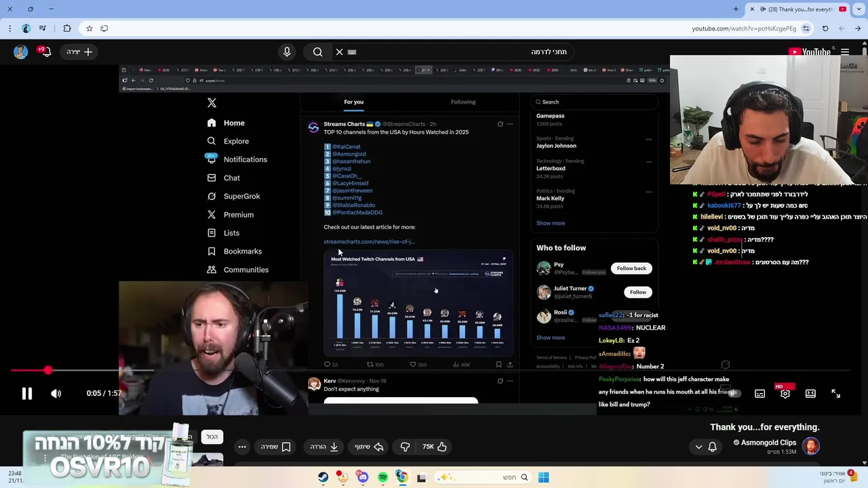The height and width of the screenshot is (488, 868).
Task: Open the Create (יצירה) button
Action: [x=80, y=52]
